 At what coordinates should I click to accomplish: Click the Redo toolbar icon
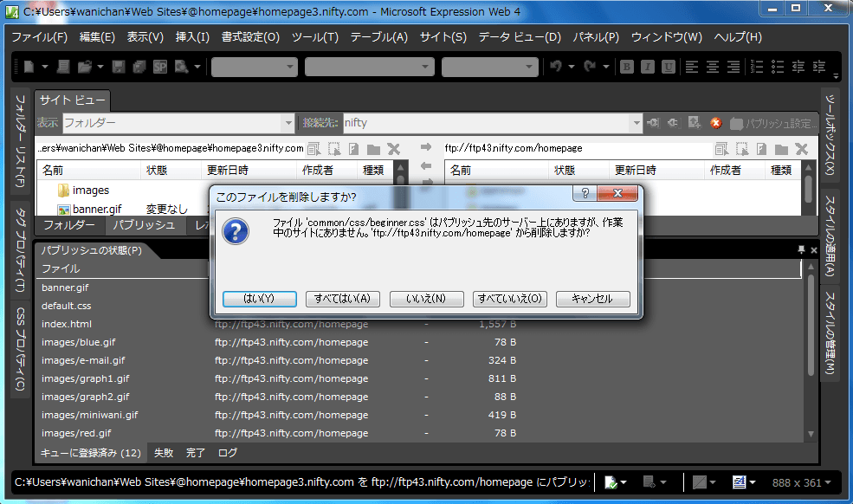590,67
